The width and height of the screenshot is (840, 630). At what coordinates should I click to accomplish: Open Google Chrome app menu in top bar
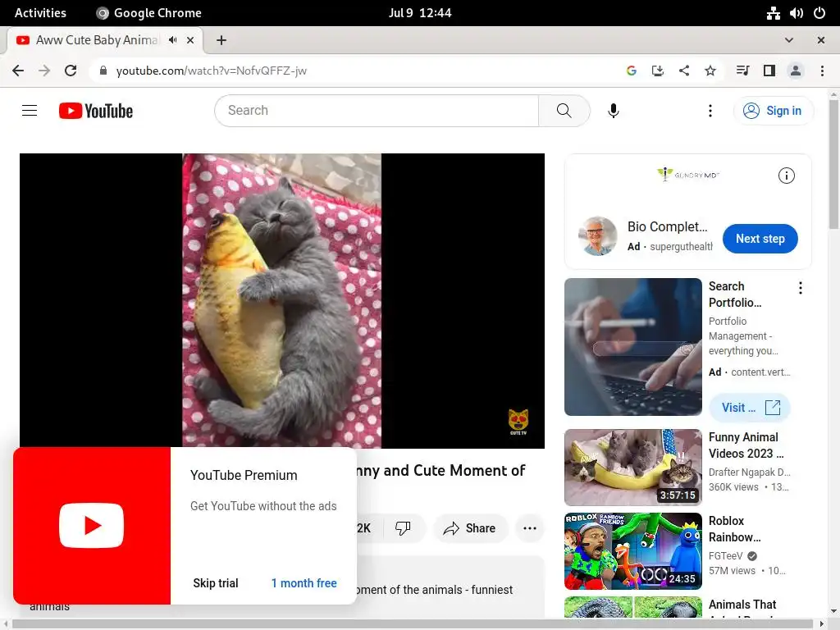coord(149,13)
